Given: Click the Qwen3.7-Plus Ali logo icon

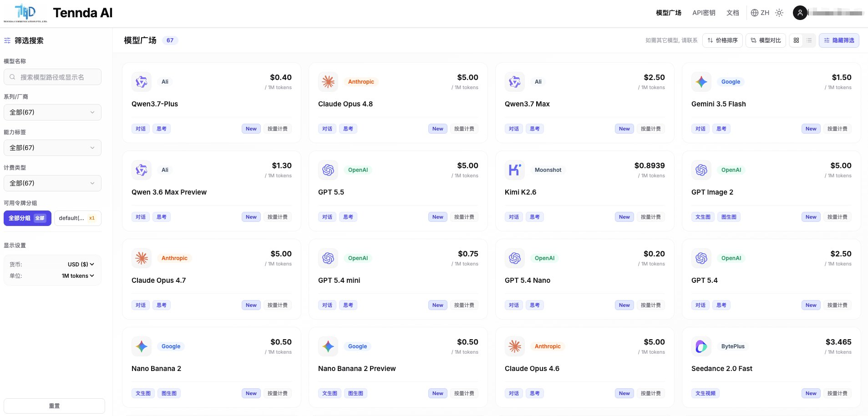Looking at the screenshot, I should pyautogui.click(x=142, y=82).
